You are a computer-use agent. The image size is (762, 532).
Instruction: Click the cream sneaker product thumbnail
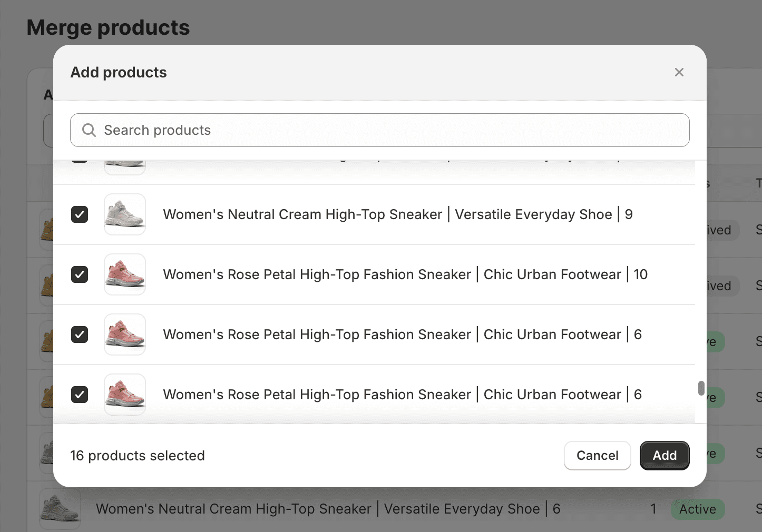(x=124, y=214)
